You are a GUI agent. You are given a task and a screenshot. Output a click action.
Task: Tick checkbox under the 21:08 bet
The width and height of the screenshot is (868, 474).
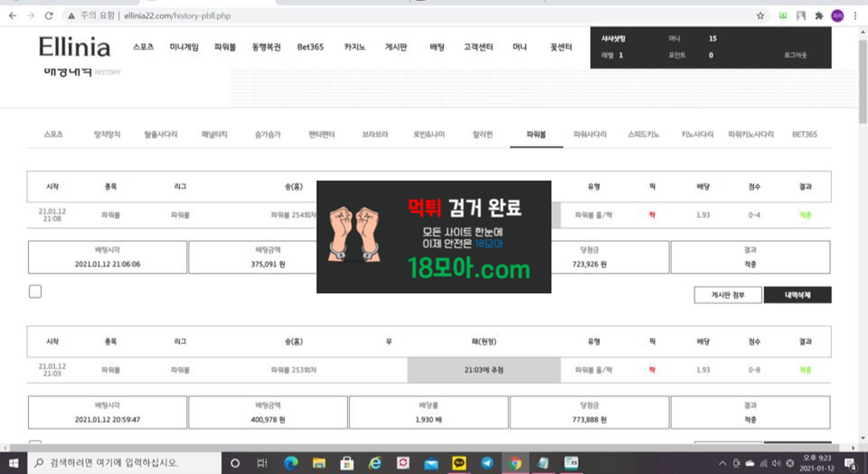pyautogui.click(x=35, y=292)
